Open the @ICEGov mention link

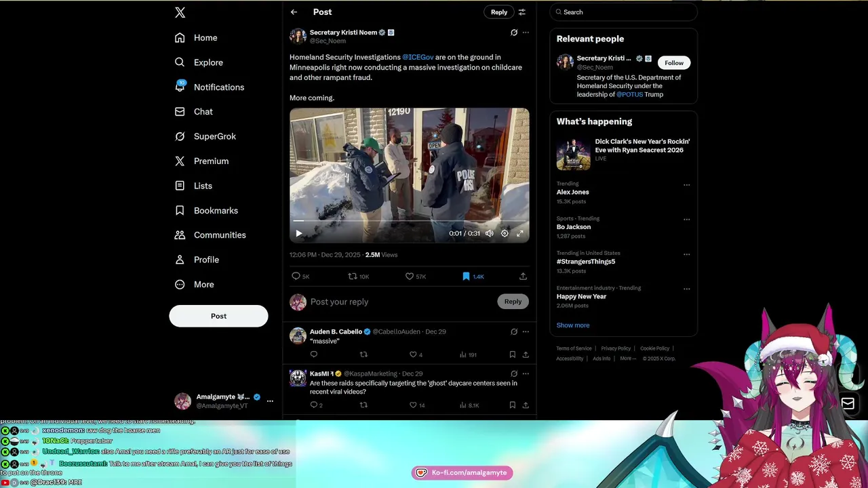tap(418, 58)
